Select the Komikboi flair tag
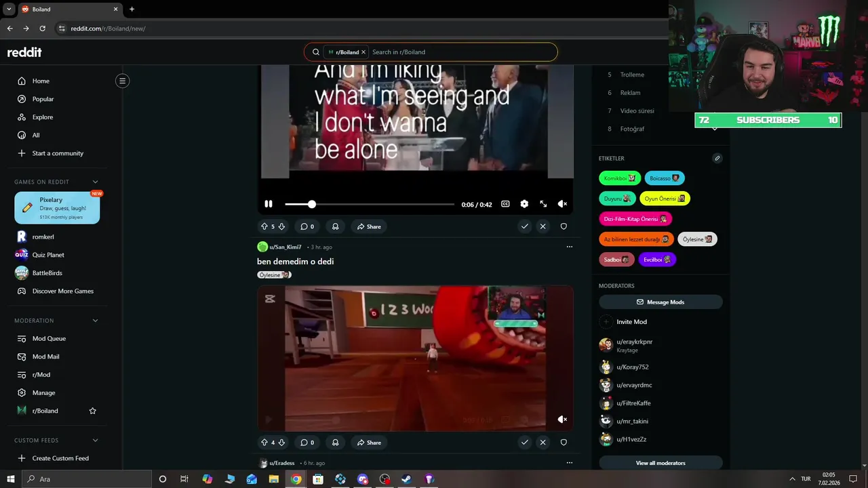Viewport: 868px width, 488px height. tap(620, 178)
